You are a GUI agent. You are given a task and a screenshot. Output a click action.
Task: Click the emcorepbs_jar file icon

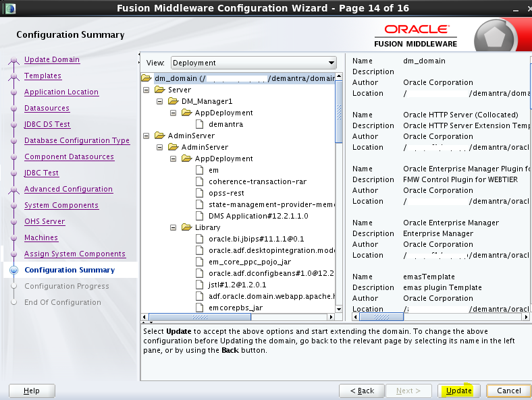(200, 308)
